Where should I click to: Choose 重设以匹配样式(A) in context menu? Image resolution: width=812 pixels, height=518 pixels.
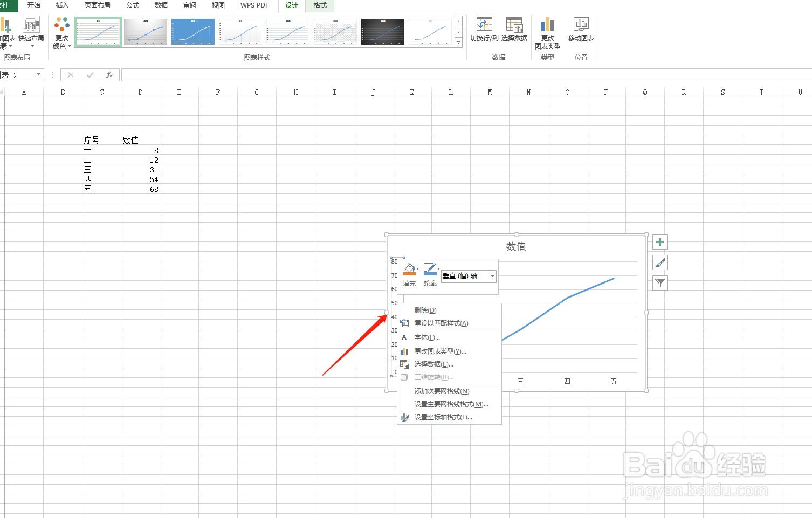click(449, 323)
